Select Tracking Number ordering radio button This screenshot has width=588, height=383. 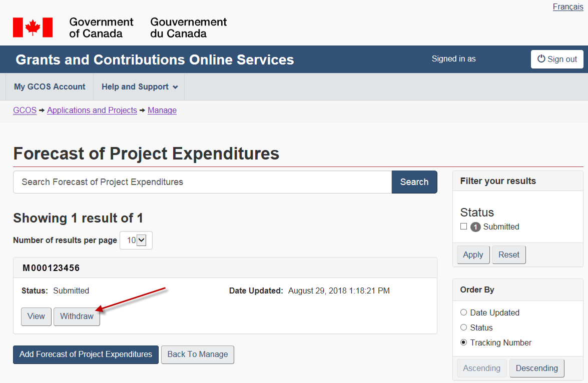(463, 342)
